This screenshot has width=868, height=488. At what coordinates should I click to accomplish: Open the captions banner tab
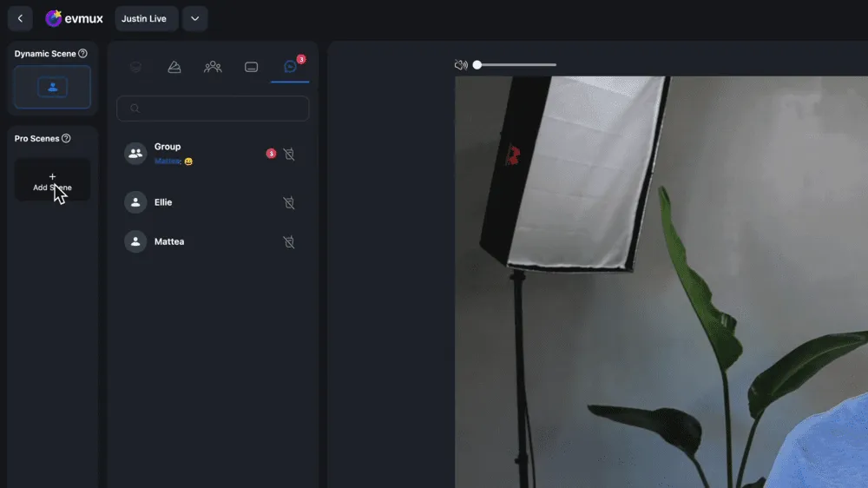252,67
